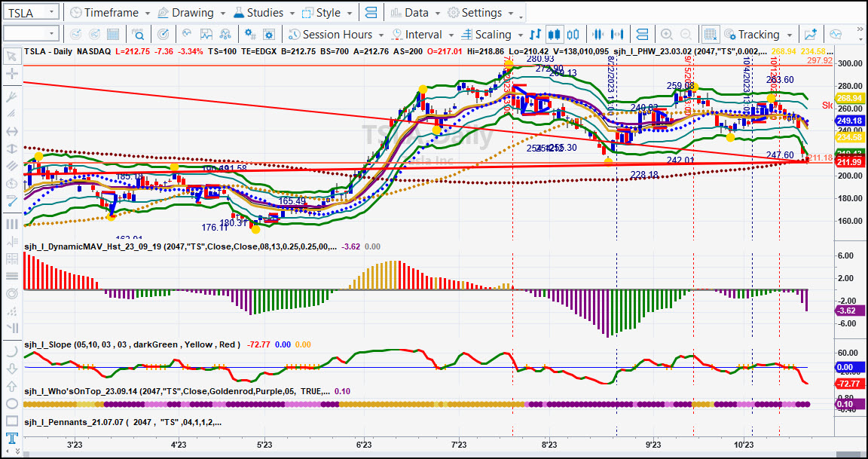Click the 8'23 date label on time axis

tap(549, 445)
